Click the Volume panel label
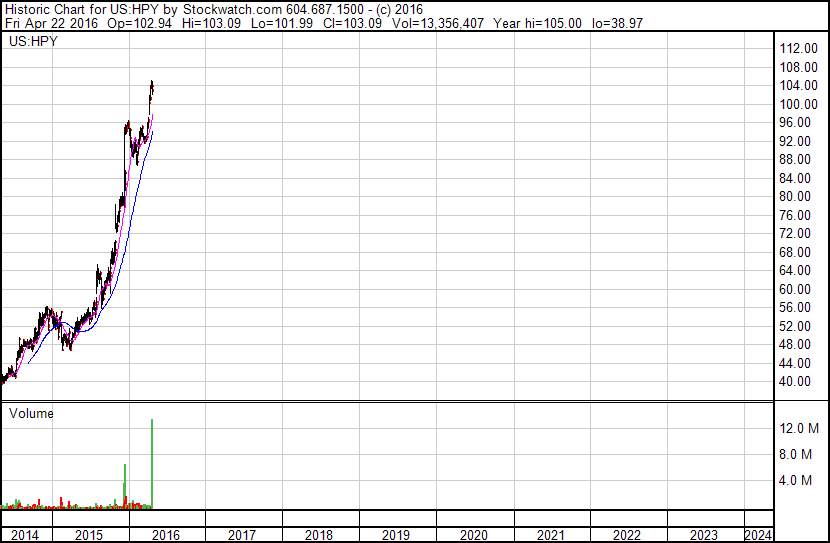The width and height of the screenshot is (830, 543). 31,413
